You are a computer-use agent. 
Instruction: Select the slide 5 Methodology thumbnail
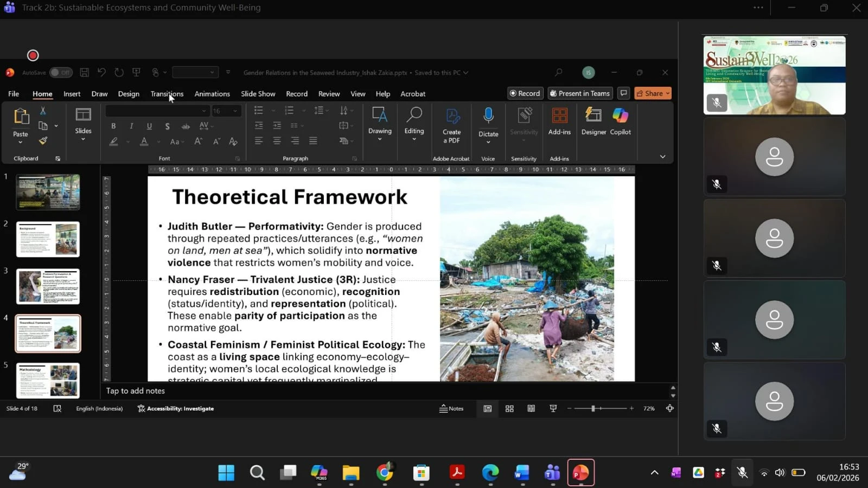pos(48,380)
